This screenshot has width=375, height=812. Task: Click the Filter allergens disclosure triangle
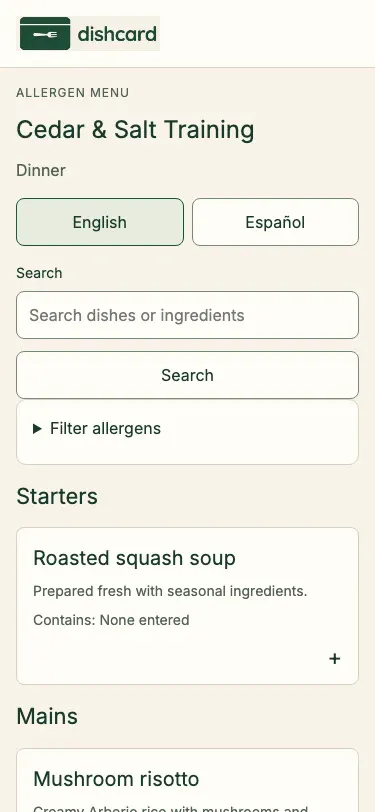37,429
